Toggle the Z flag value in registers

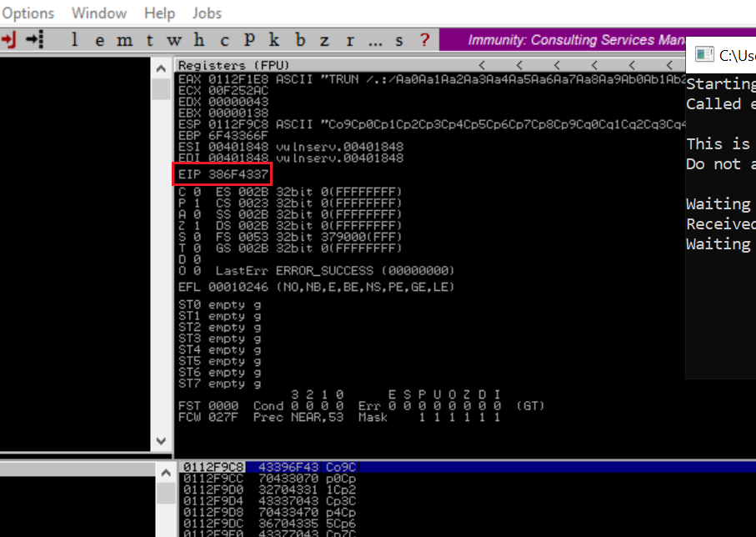[196, 226]
